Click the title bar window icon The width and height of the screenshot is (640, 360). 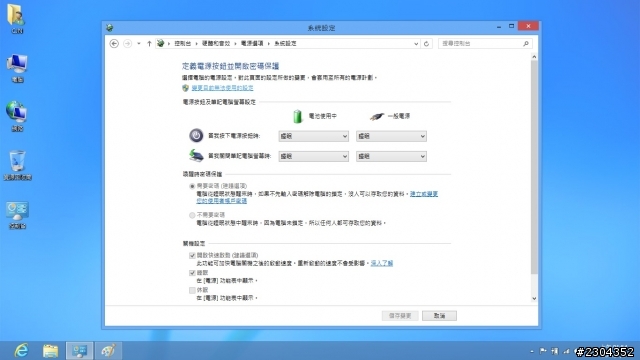tap(109, 28)
